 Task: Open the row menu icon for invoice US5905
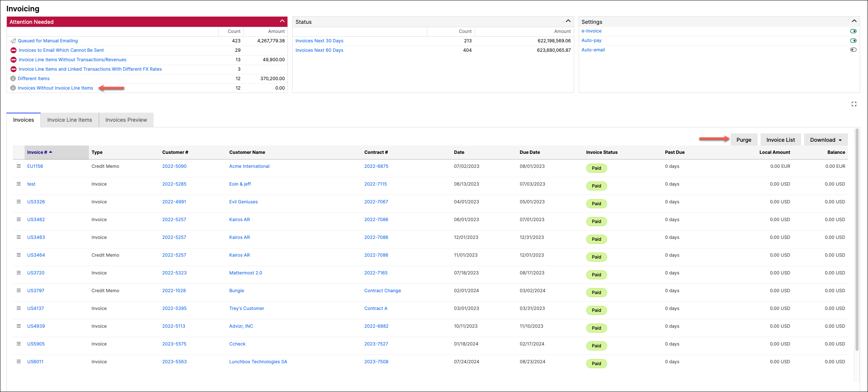(19, 344)
